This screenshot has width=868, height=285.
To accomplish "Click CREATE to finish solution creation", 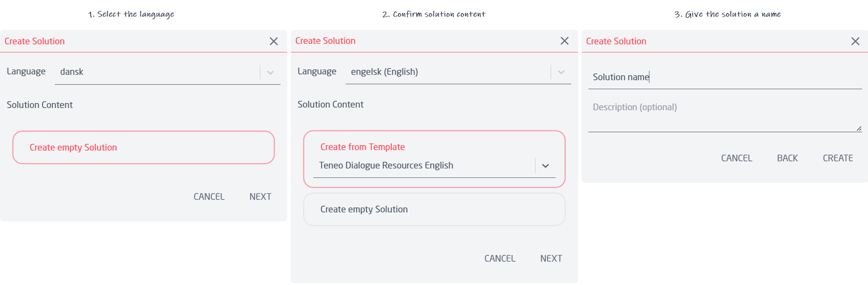I will pyautogui.click(x=837, y=158).
